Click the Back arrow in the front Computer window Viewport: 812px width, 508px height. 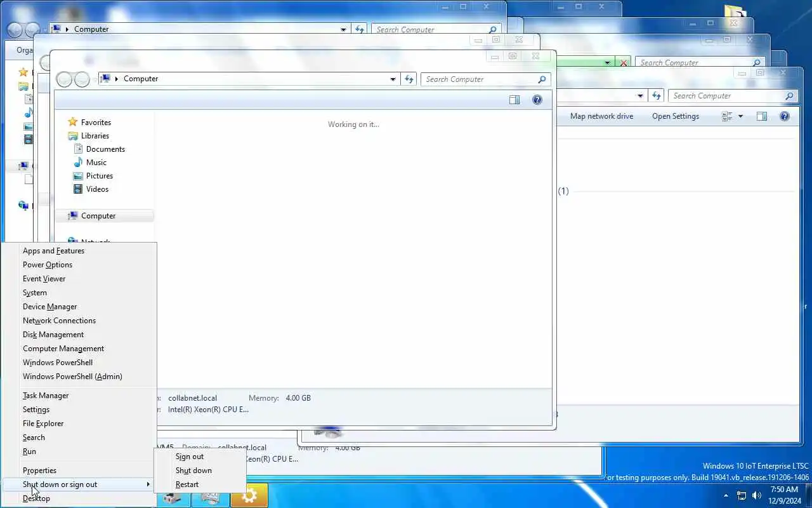pyautogui.click(x=64, y=79)
